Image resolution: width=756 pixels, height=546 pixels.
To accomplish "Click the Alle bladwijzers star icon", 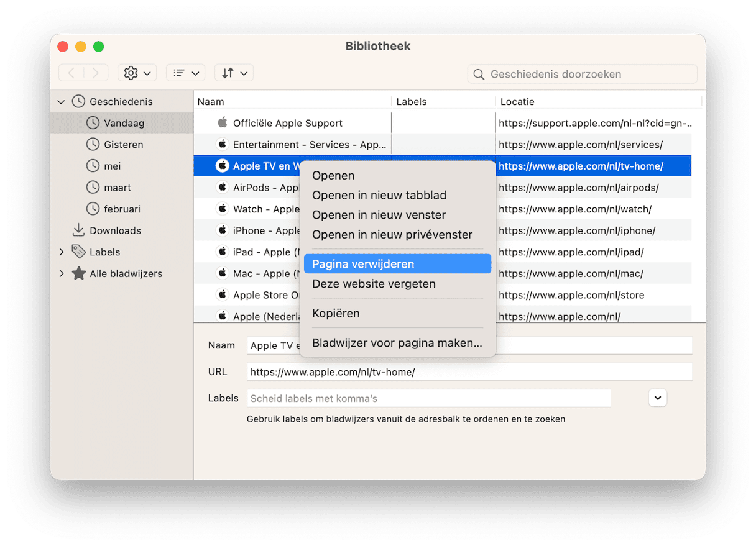I will click(78, 273).
